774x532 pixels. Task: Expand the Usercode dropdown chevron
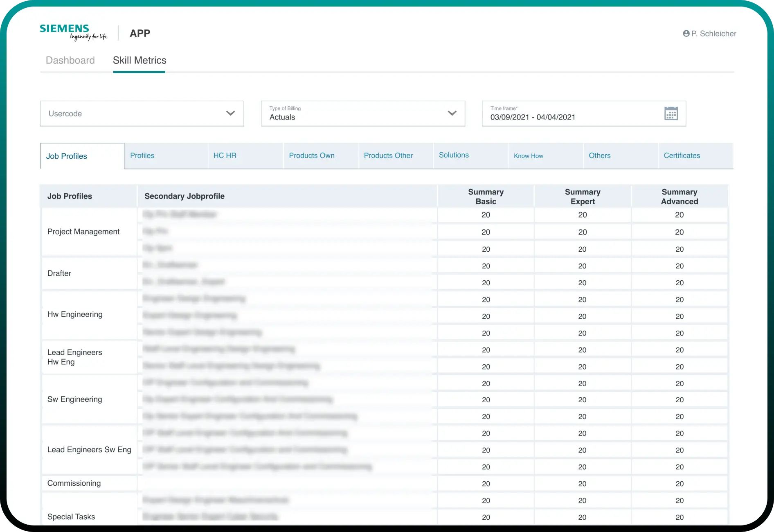231,113
